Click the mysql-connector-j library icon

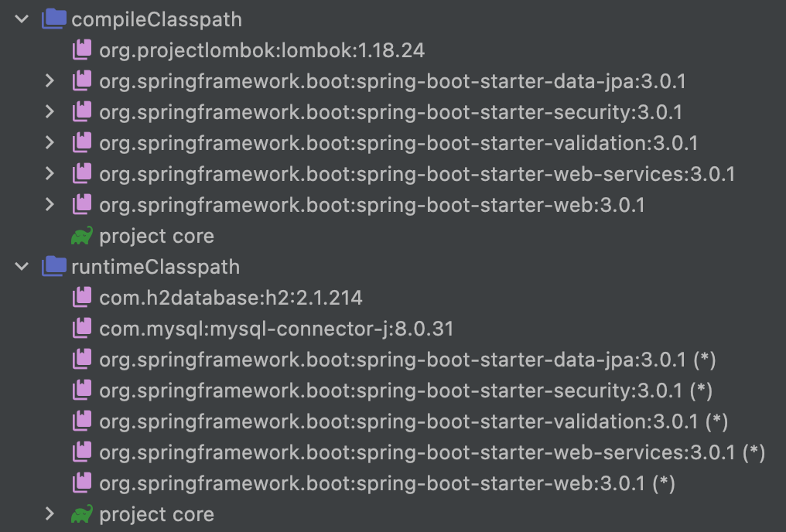coord(82,329)
